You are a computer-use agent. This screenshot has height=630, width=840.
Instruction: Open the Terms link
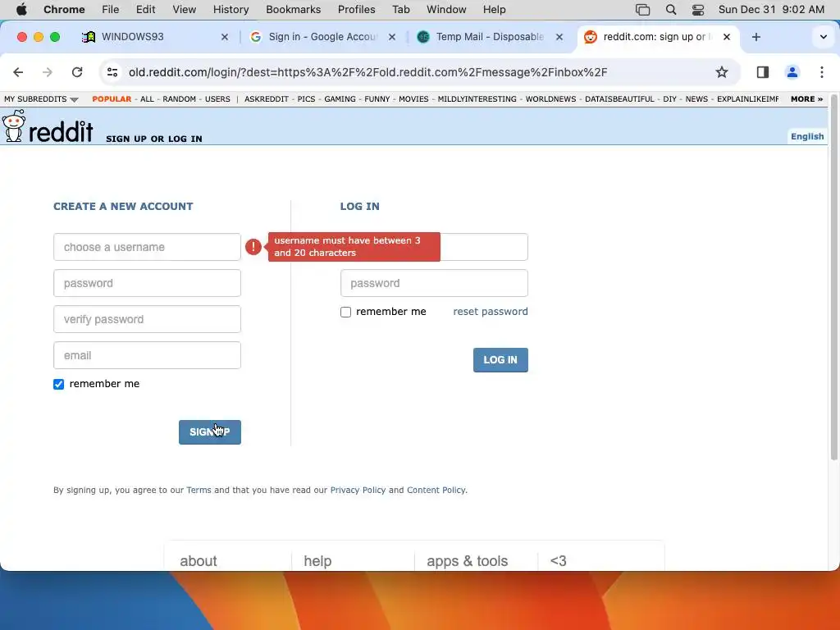click(x=199, y=491)
